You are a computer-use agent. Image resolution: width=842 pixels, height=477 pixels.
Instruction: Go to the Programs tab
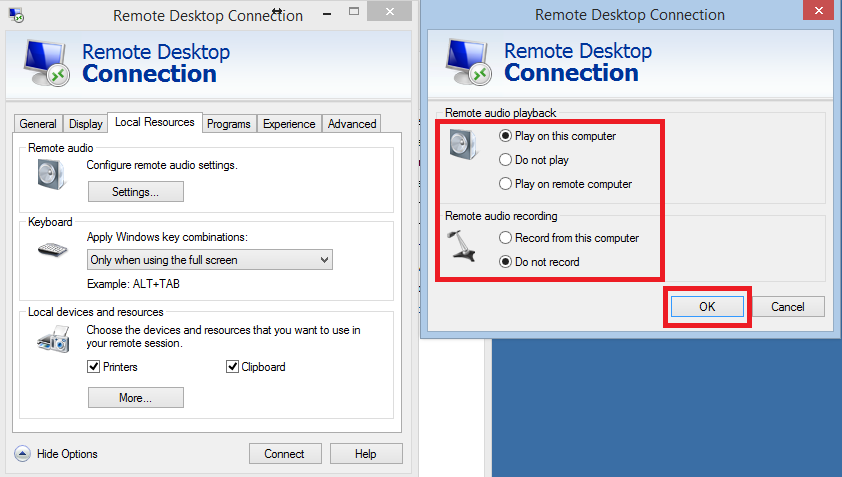click(229, 124)
